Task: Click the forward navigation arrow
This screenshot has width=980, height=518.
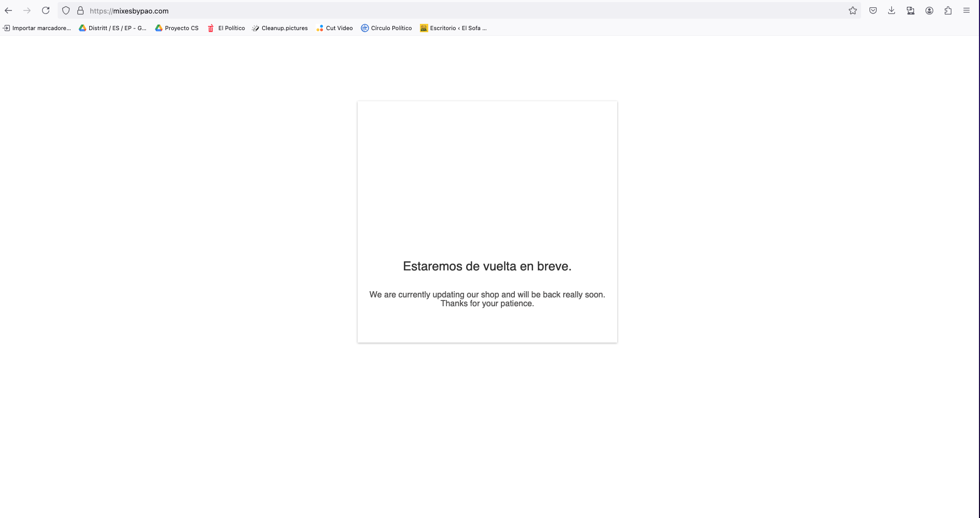Action: [27, 10]
